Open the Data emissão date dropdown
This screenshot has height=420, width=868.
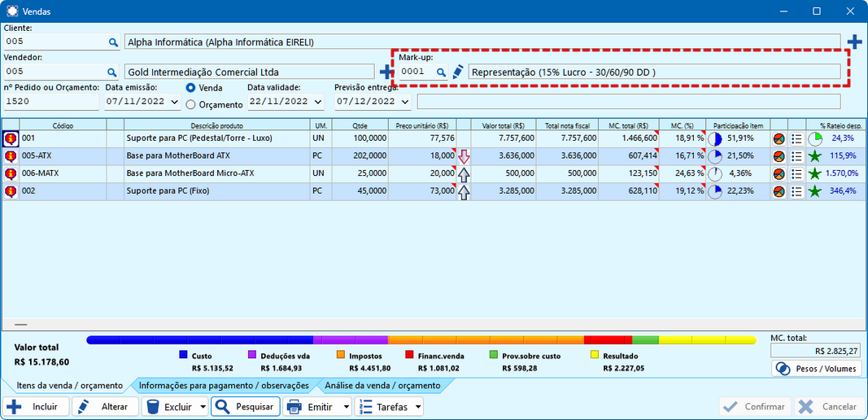[x=176, y=102]
